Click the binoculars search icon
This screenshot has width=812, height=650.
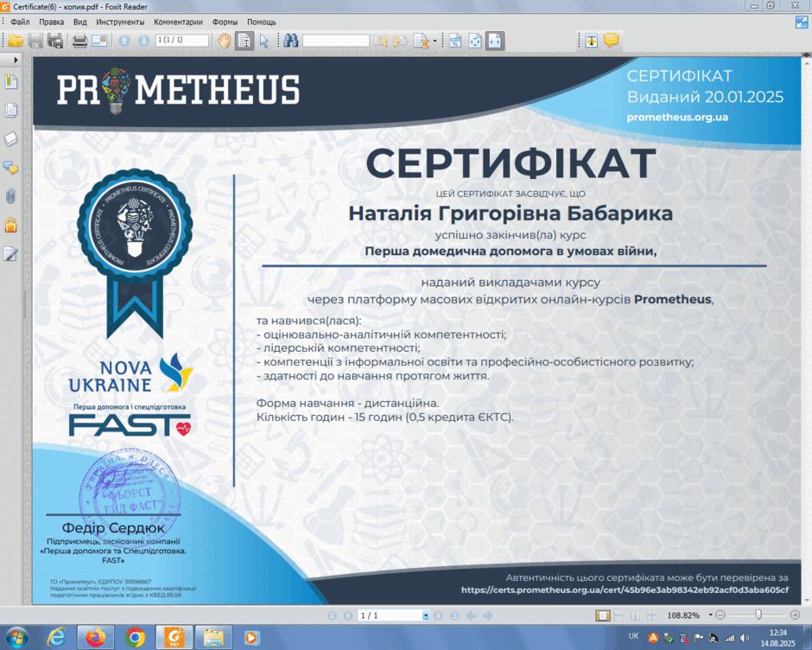(x=291, y=41)
